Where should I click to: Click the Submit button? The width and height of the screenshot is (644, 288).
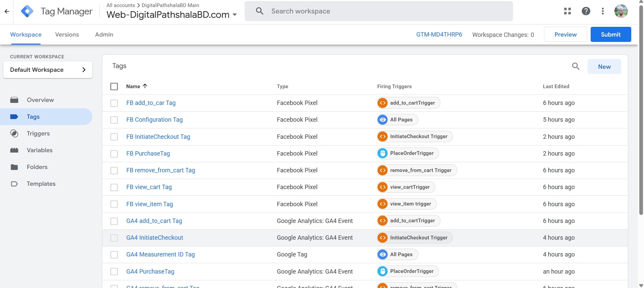click(x=611, y=34)
